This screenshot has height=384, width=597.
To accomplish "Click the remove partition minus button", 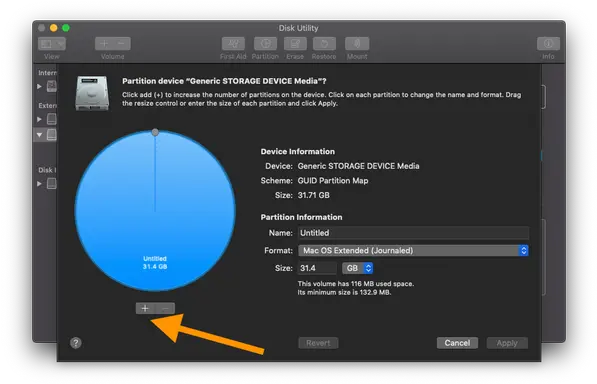I will pyautogui.click(x=165, y=308).
